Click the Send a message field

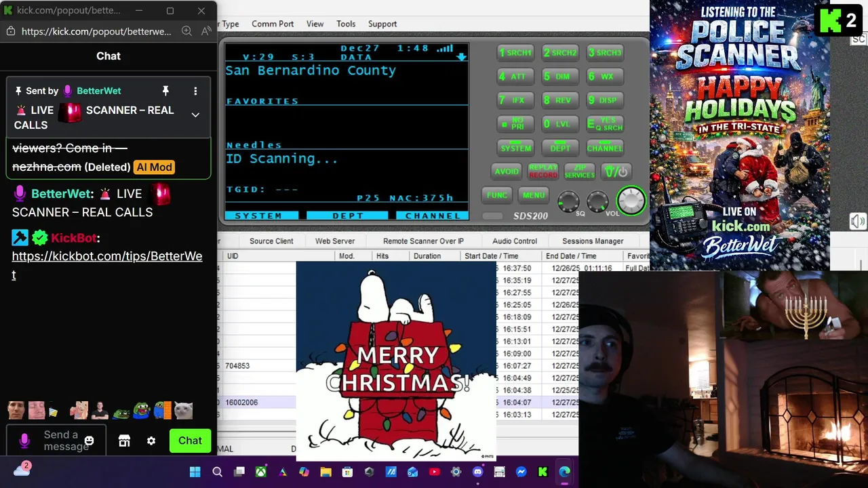click(56, 441)
